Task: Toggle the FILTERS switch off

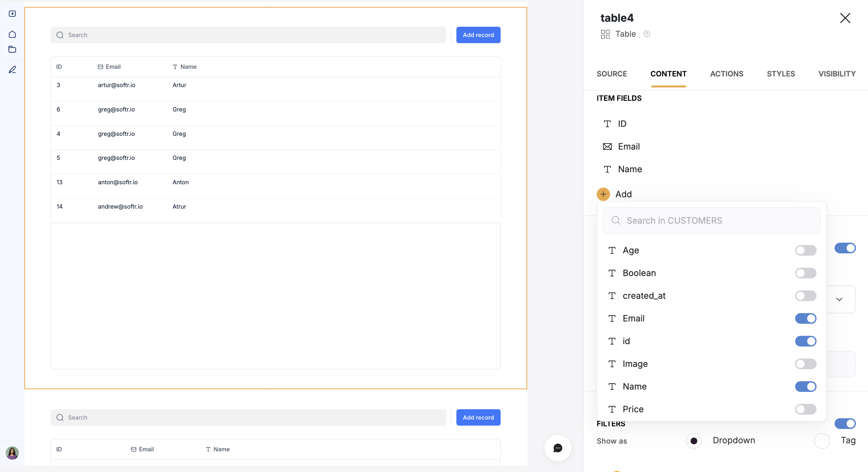Action: coord(845,424)
